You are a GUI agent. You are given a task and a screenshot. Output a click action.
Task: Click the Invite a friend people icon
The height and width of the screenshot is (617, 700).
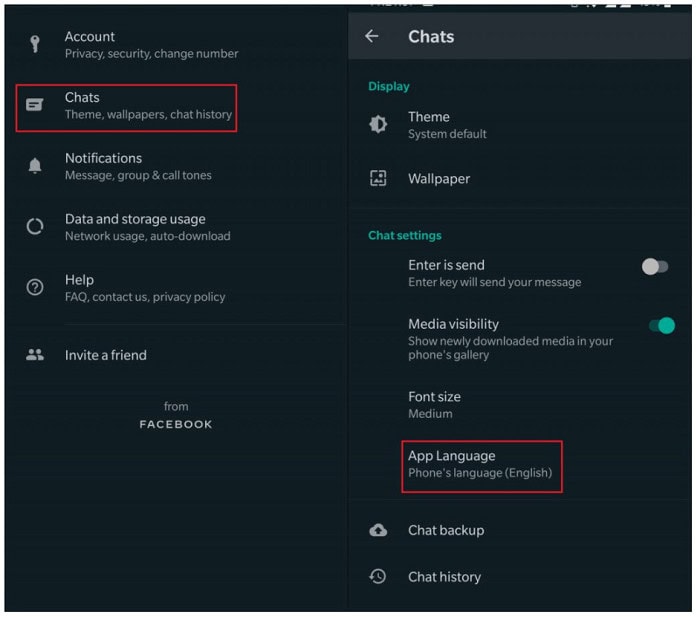coord(35,355)
